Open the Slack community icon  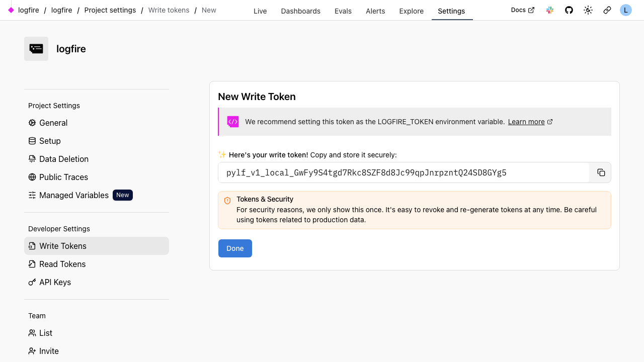pyautogui.click(x=550, y=10)
